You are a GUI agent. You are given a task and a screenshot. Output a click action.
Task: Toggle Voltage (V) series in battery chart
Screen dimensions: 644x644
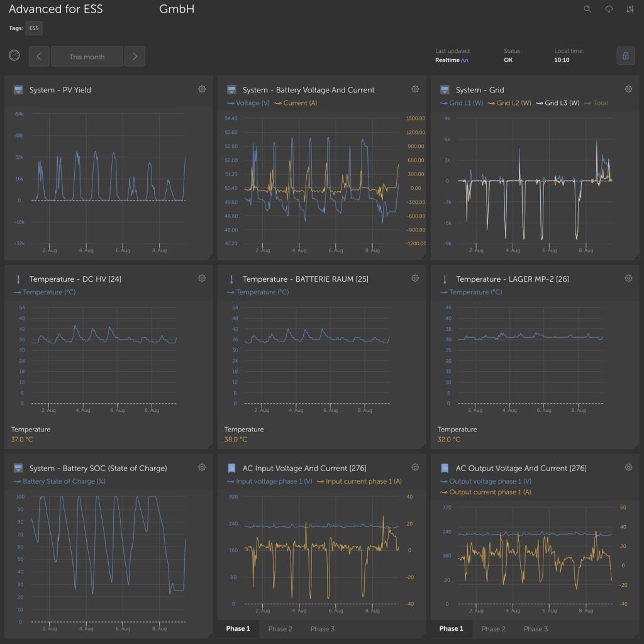[248, 103]
